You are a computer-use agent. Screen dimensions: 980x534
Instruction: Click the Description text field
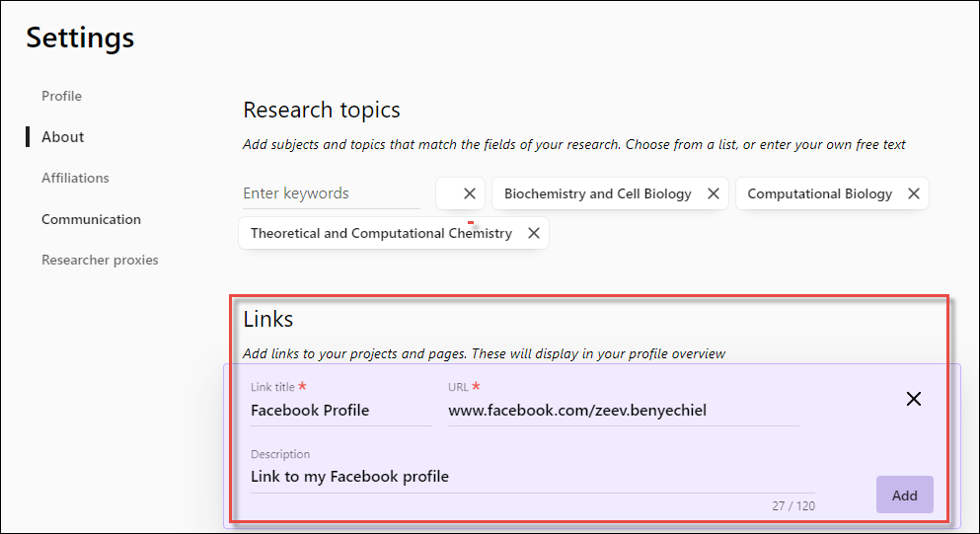tap(531, 477)
